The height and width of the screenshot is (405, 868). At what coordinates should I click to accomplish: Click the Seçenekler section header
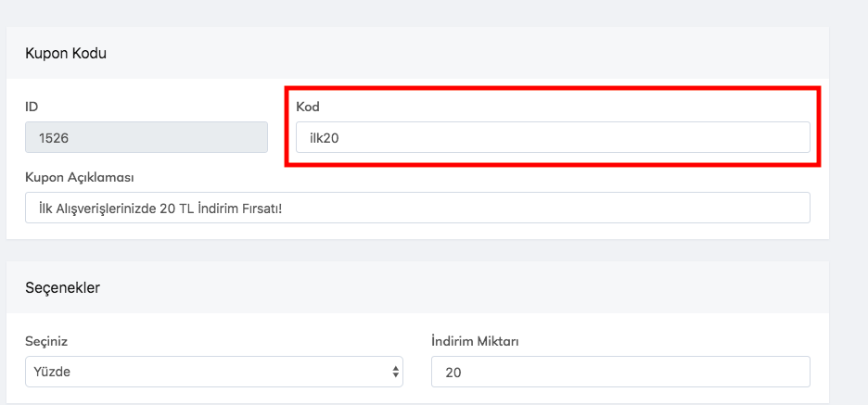[x=62, y=287]
